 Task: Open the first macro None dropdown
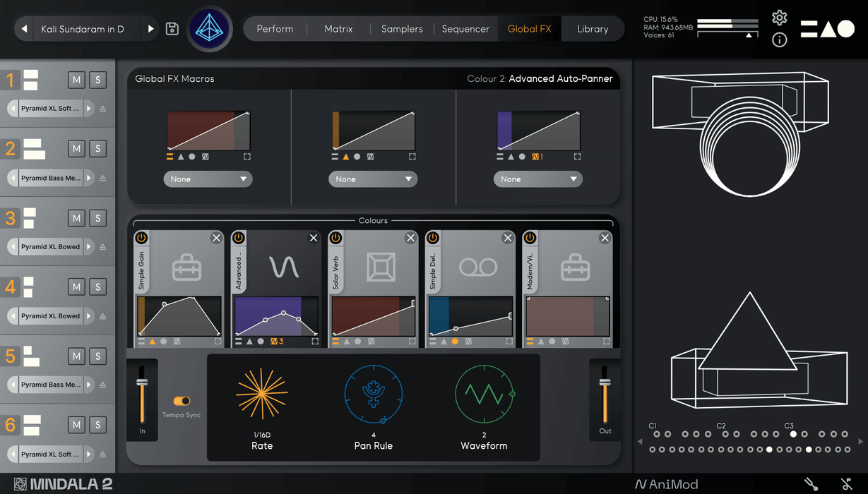[208, 179]
